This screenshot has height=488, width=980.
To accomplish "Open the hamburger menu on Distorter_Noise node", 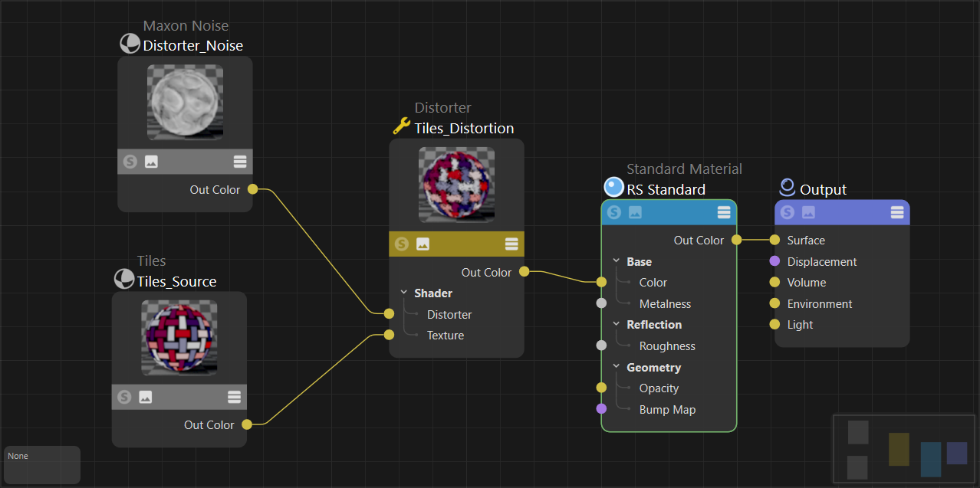I will tap(240, 162).
